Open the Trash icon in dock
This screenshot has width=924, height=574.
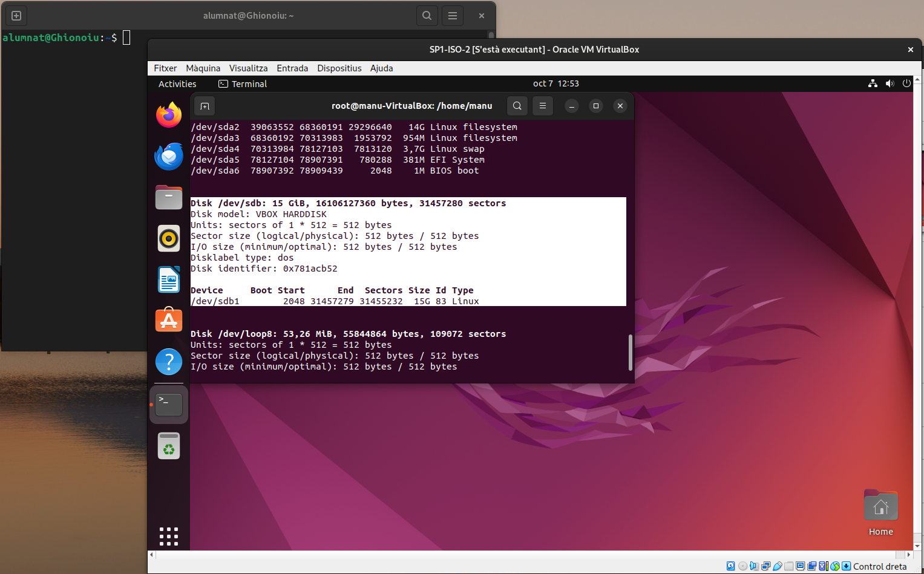(169, 446)
